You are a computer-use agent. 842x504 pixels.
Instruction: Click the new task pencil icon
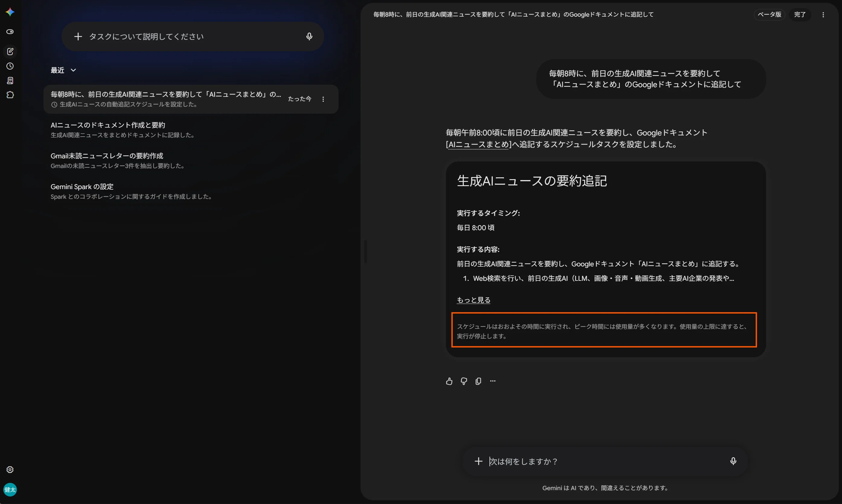coord(10,51)
